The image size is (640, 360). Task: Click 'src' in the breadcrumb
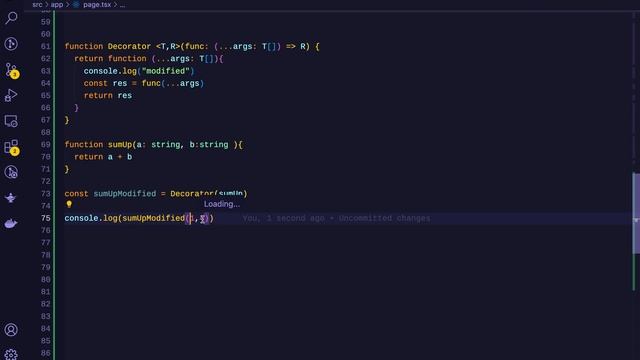point(37,5)
